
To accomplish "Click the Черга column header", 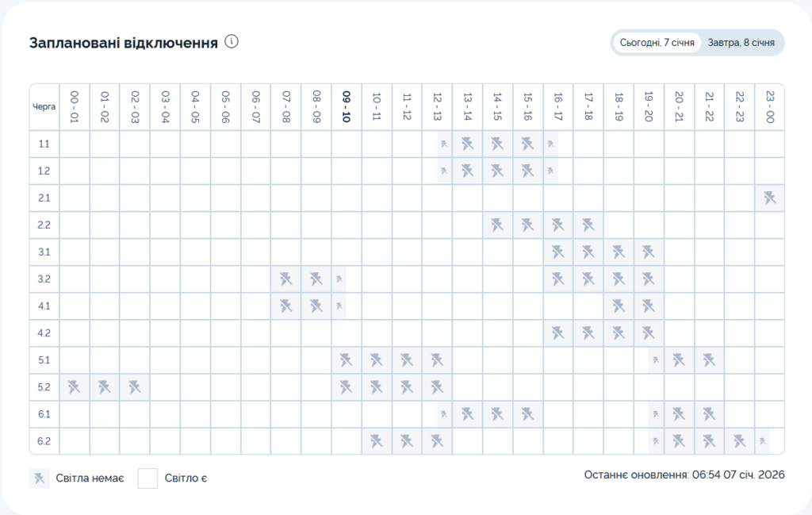I will point(44,106).
